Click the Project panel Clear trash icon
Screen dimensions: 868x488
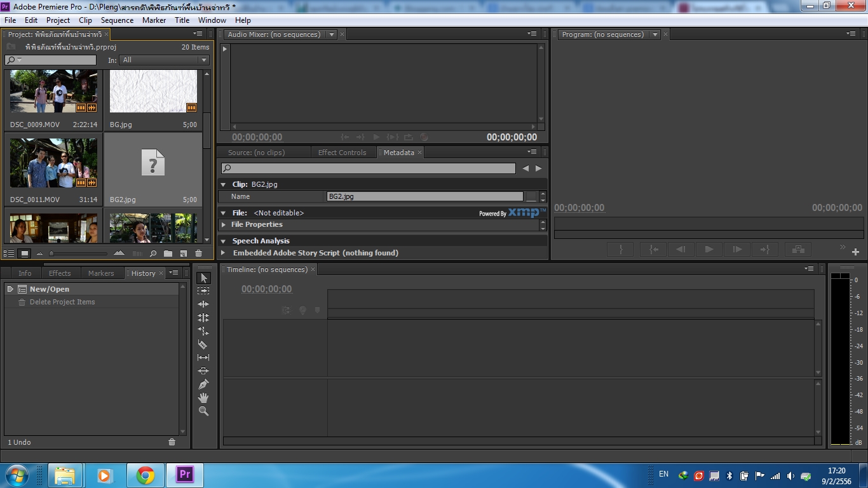coord(198,254)
